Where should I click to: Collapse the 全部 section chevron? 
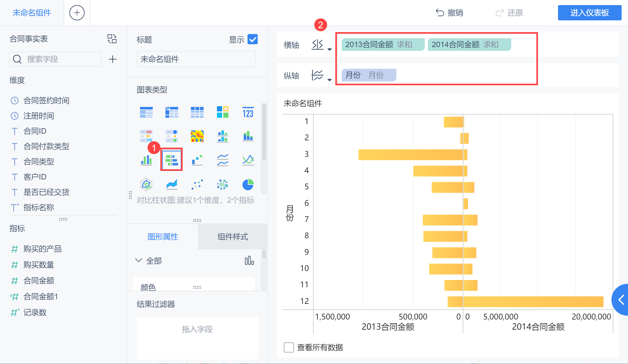138,261
